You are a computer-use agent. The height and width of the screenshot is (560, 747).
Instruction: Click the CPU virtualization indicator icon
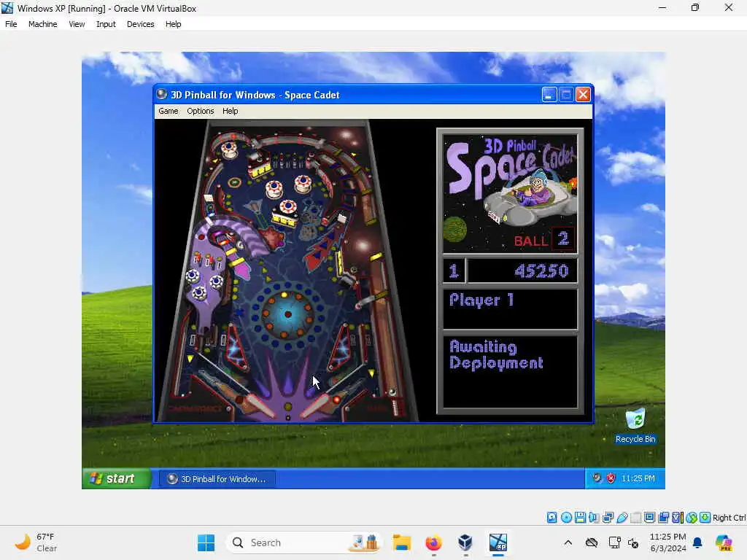(x=678, y=518)
